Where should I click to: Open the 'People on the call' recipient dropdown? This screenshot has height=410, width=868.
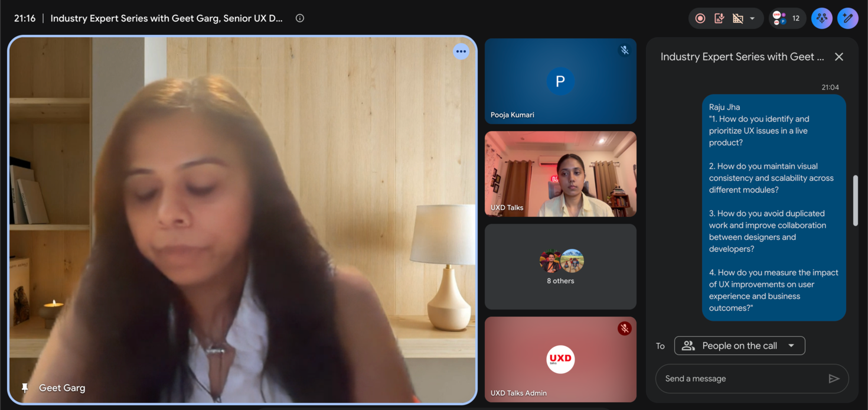point(740,346)
